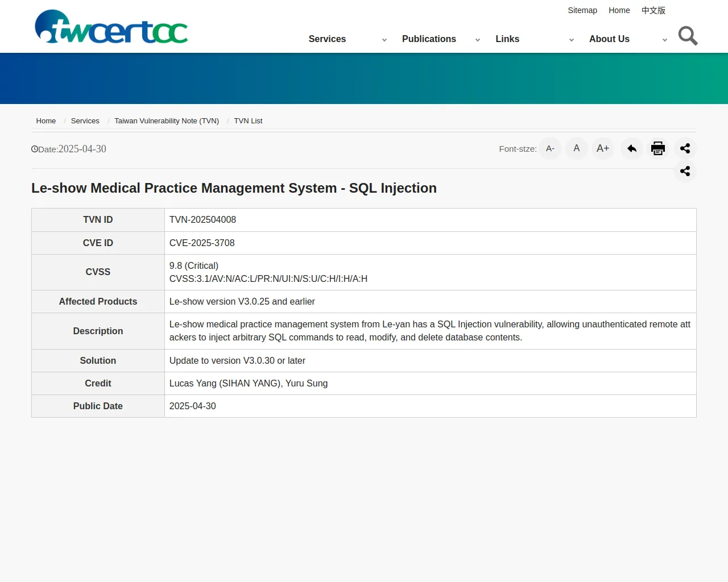The image size is (728, 582).
Task: Share using the upper share icon
Action: point(685,149)
